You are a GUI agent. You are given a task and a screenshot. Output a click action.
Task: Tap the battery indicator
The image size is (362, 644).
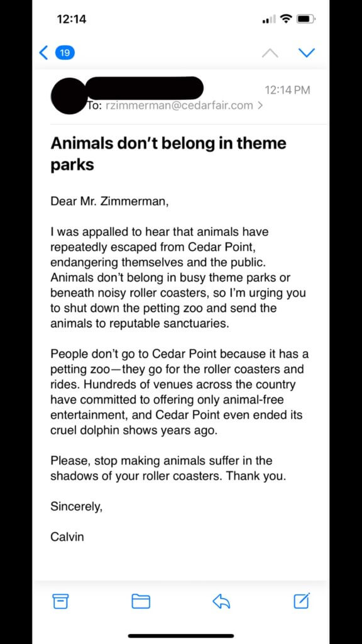click(x=307, y=19)
